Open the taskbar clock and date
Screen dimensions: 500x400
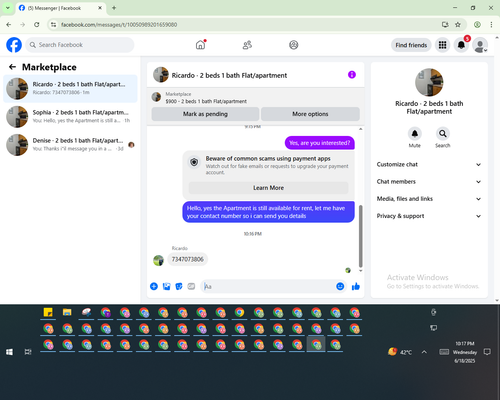click(x=465, y=352)
